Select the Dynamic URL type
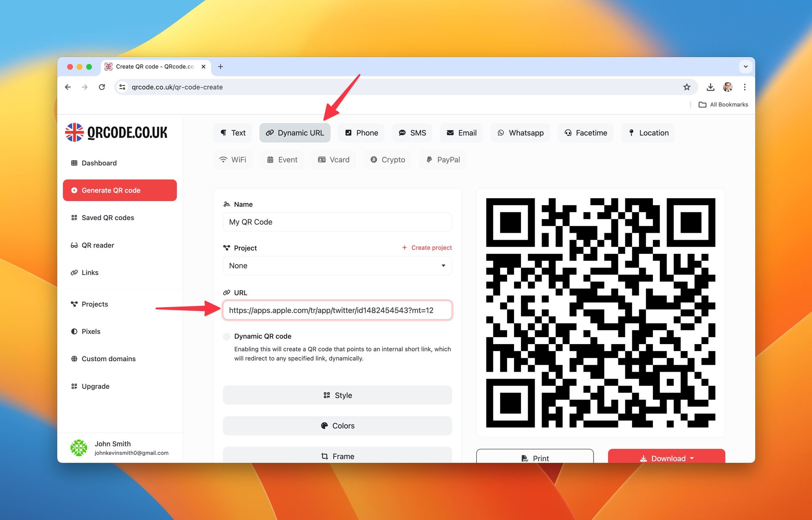This screenshot has height=520, width=812. point(295,133)
